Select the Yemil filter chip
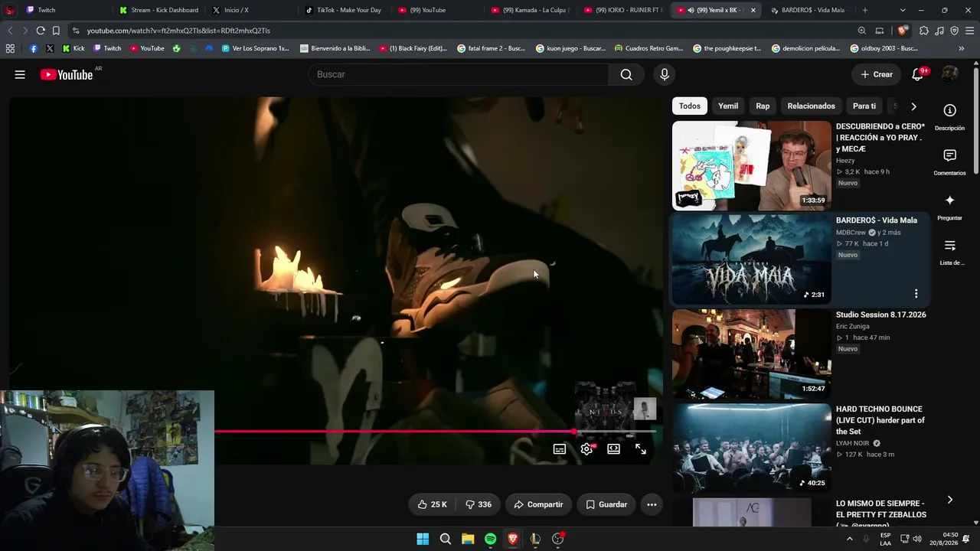The width and height of the screenshot is (980, 551). [728, 106]
